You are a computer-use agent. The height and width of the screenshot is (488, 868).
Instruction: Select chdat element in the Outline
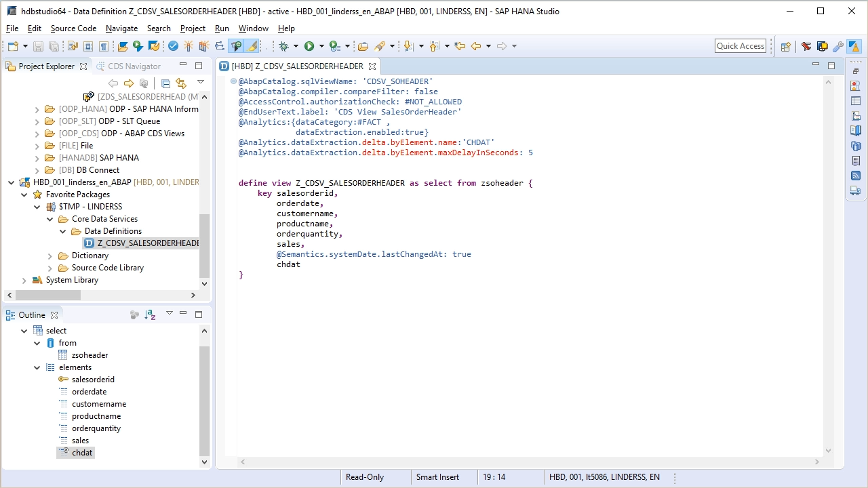pyautogui.click(x=82, y=453)
